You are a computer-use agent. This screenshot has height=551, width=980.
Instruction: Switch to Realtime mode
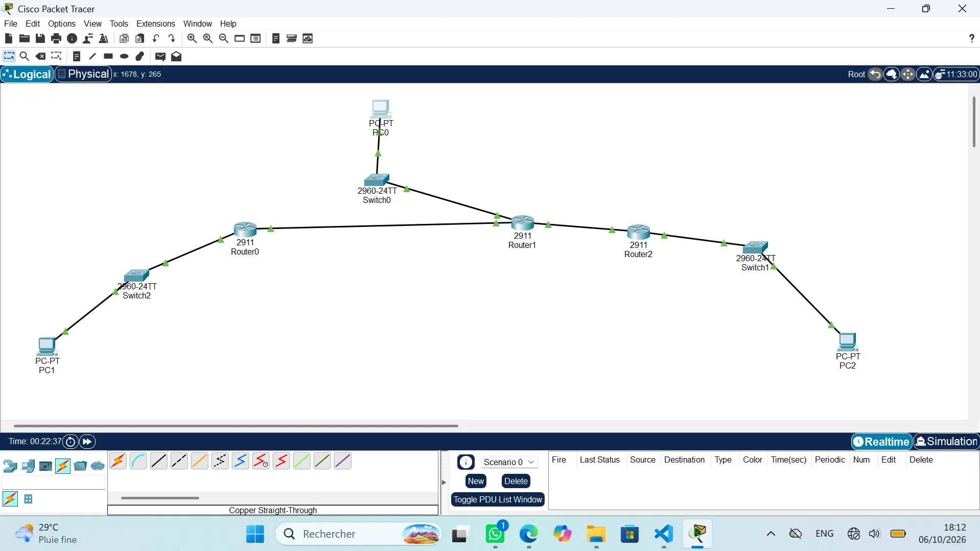click(882, 442)
